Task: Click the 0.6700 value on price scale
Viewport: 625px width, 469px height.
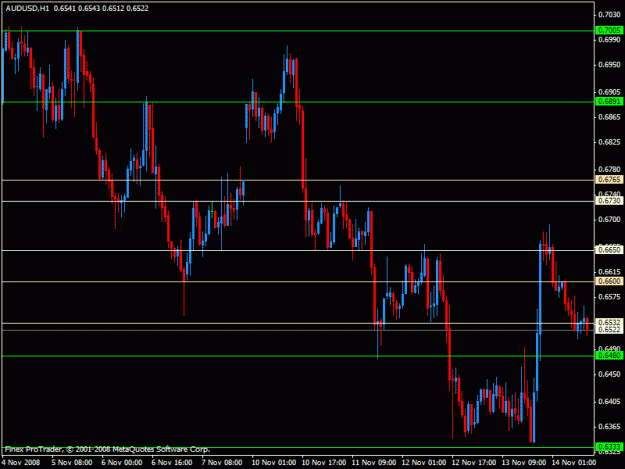Action: click(609, 220)
